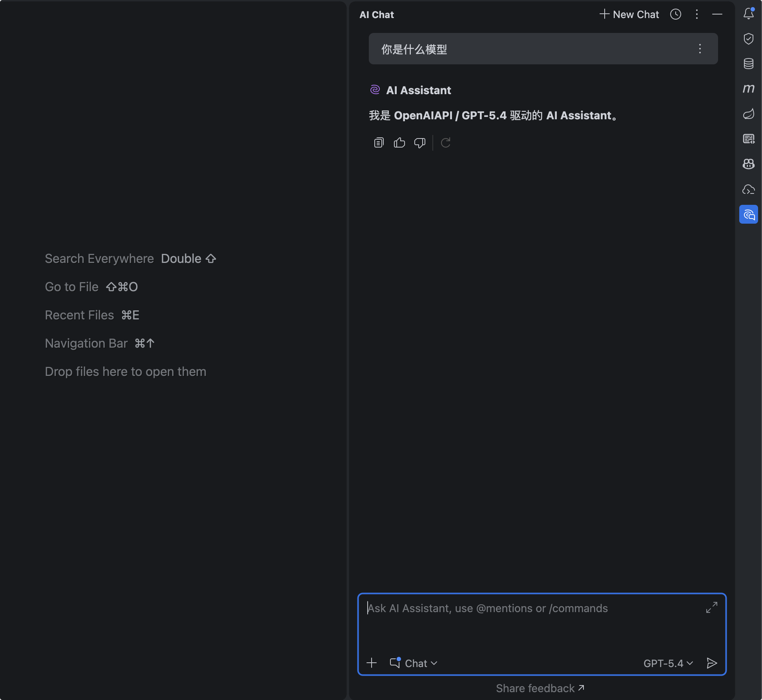Copy the assistant's response

pyautogui.click(x=379, y=143)
